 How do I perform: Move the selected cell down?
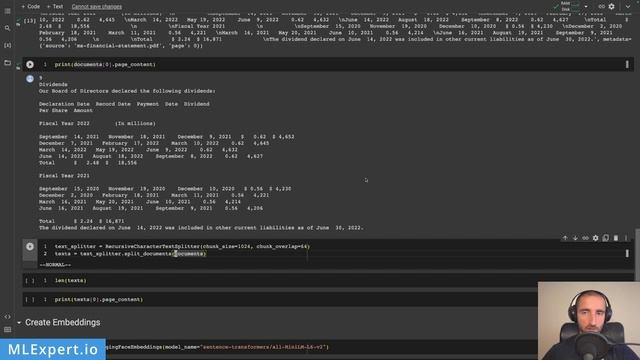point(575,238)
